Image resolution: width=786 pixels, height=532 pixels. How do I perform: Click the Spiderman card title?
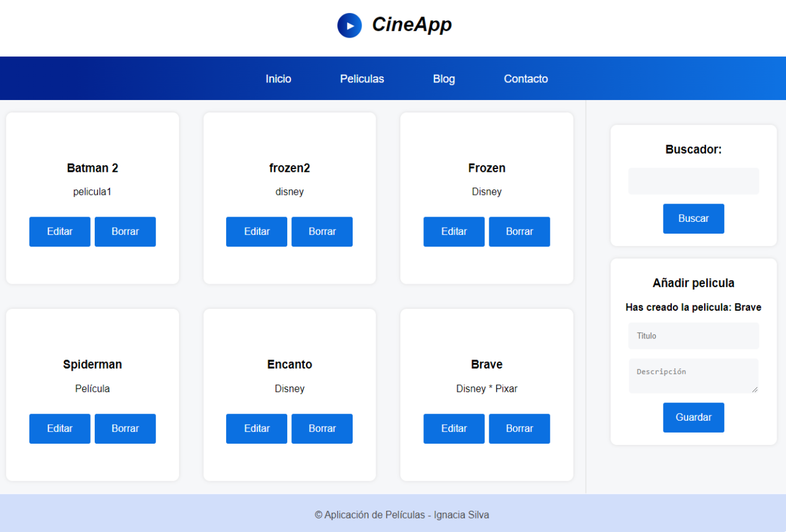92,364
